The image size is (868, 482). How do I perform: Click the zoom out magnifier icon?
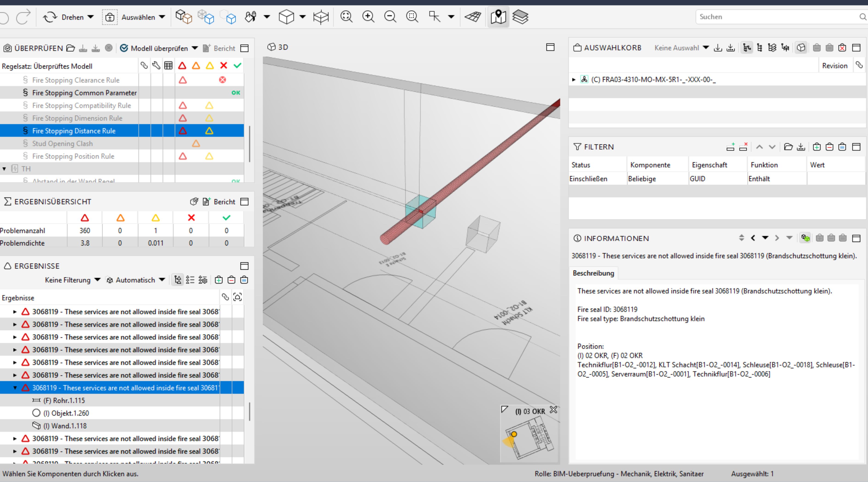(x=390, y=17)
